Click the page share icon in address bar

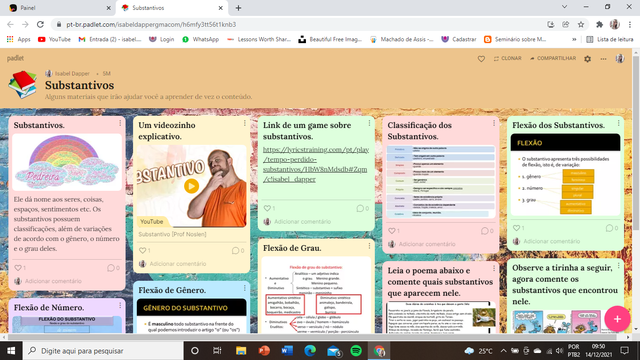[566, 24]
